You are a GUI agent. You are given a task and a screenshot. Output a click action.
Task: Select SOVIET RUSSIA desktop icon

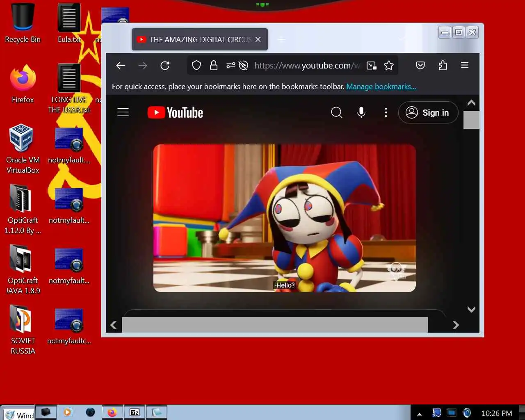coord(23,330)
